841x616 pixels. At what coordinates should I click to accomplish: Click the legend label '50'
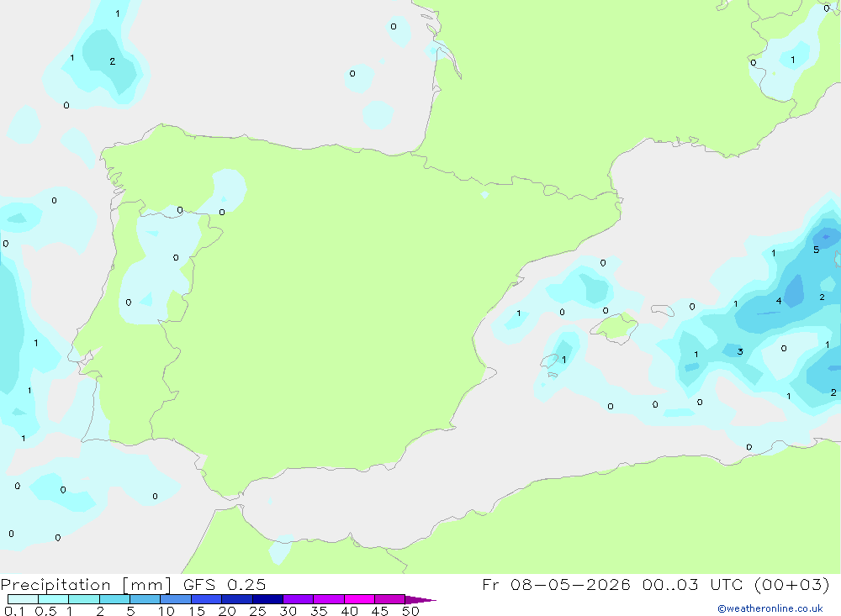[410, 611]
